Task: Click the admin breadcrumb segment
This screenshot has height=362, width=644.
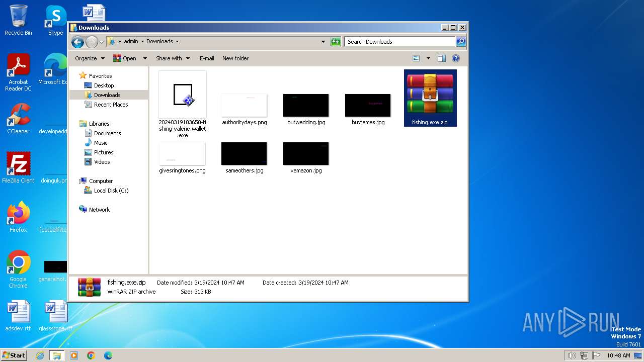Action: (131, 42)
